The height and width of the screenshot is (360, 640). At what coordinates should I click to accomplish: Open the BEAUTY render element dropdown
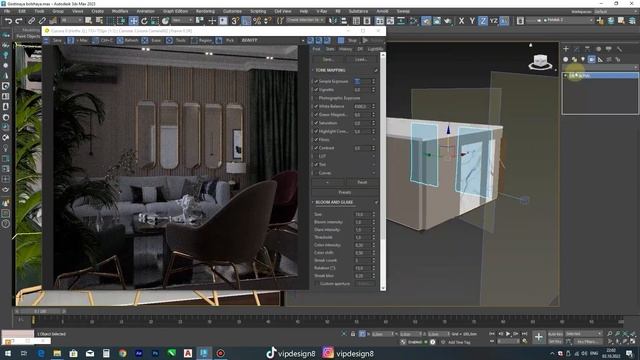point(272,40)
